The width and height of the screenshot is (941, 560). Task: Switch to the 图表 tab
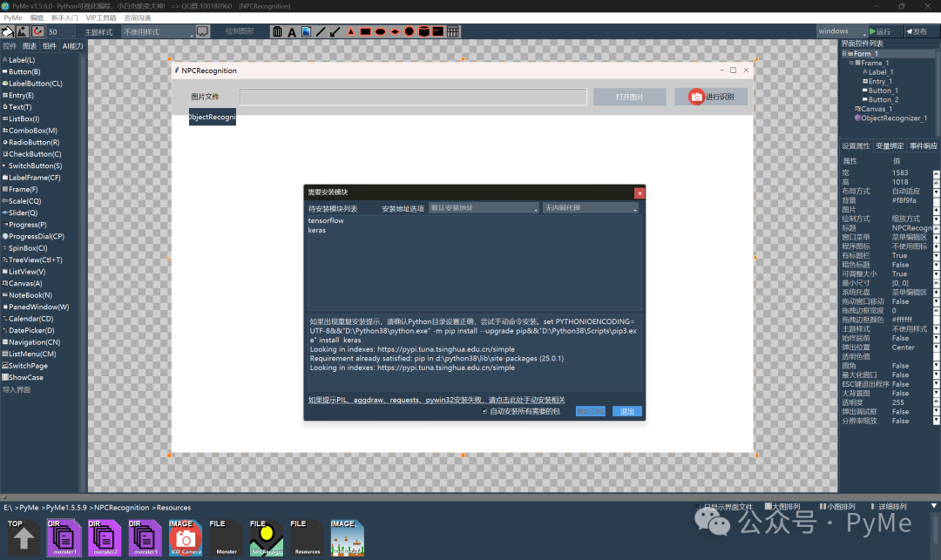30,46
